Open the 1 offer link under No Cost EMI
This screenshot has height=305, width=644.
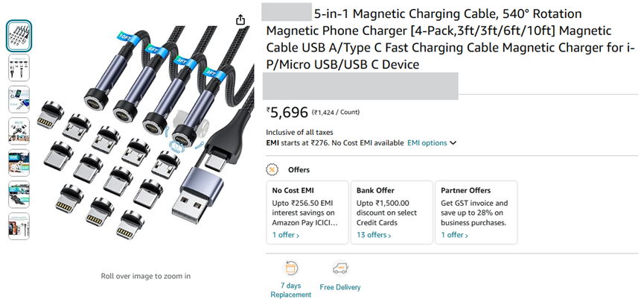click(286, 235)
